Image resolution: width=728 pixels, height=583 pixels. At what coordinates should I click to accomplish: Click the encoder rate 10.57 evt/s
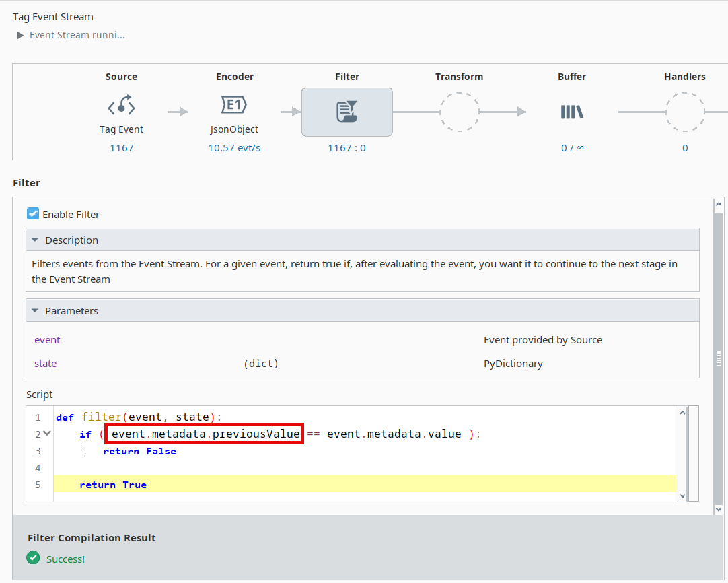click(234, 148)
